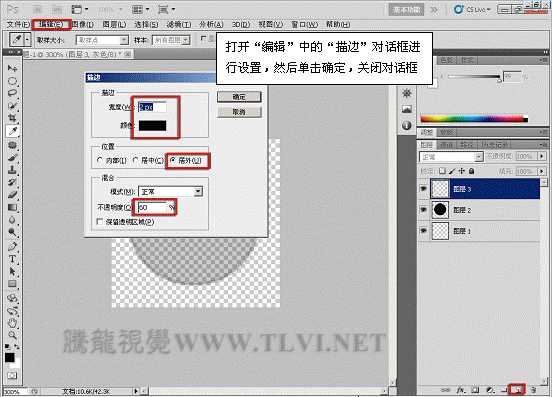This screenshot has width=552, height=397.
Task: Select the Spot Healing Brush tool
Action: point(12,145)
